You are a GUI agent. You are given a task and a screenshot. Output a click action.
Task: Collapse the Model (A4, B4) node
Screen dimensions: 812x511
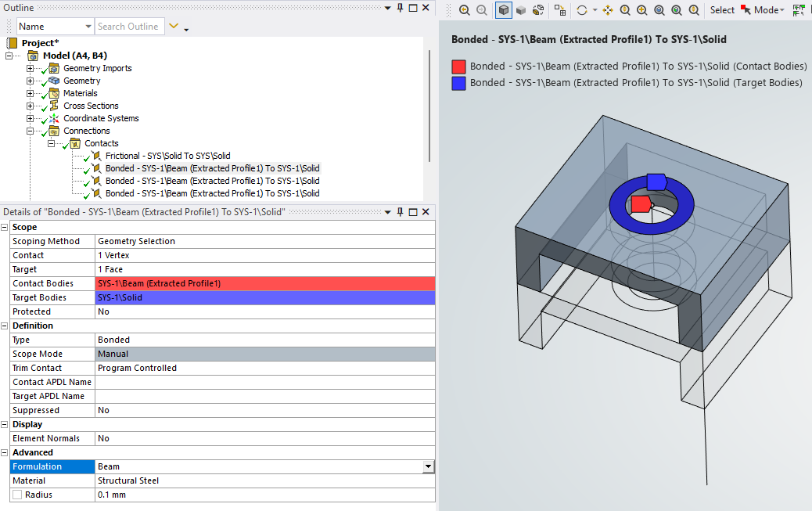[x=9, y=56]
